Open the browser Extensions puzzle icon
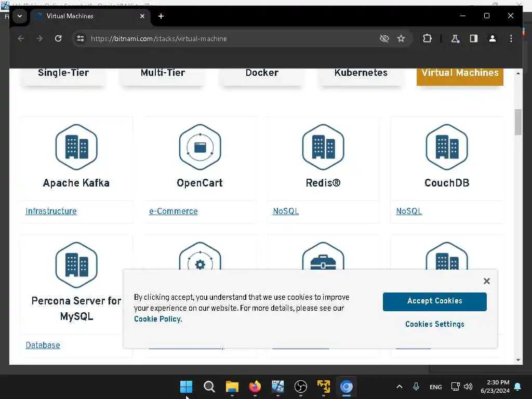 (427, 38)
